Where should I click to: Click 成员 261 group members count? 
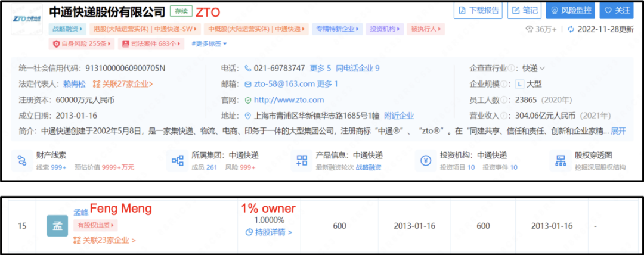[x=205, y=167]
